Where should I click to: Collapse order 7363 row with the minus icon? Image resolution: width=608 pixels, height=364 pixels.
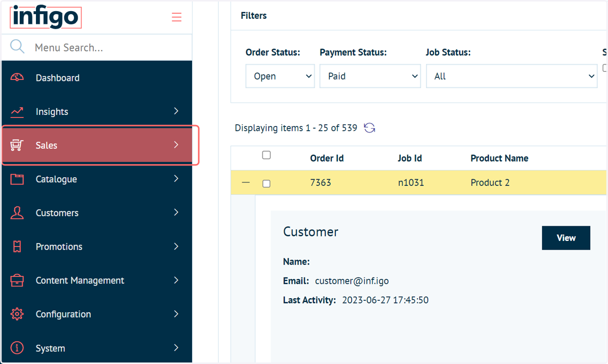246,183
